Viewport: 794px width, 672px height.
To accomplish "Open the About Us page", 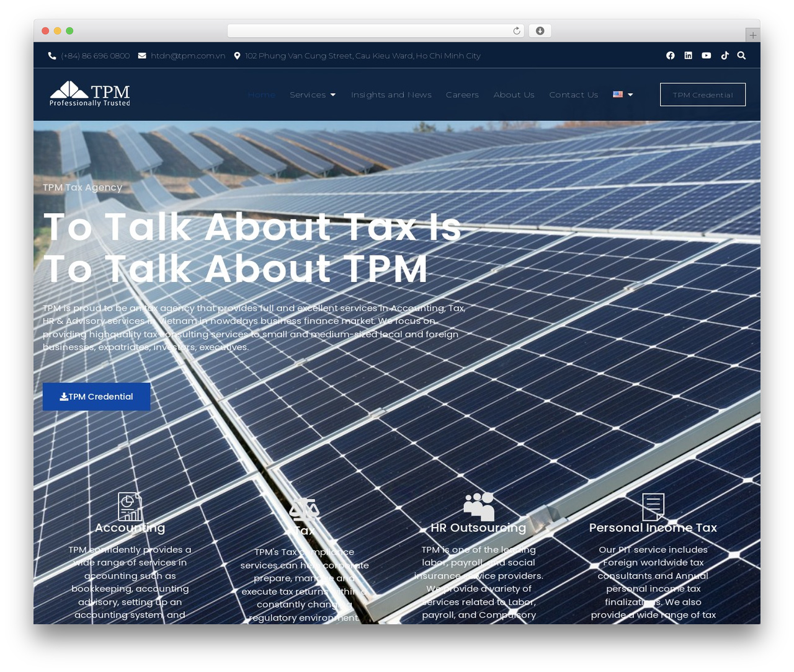I will 514,95.
